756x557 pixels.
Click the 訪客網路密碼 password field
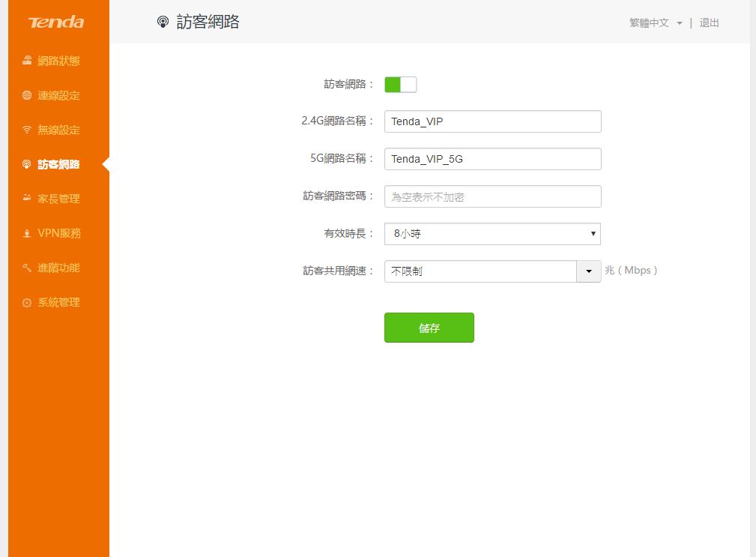click(493, 196)
